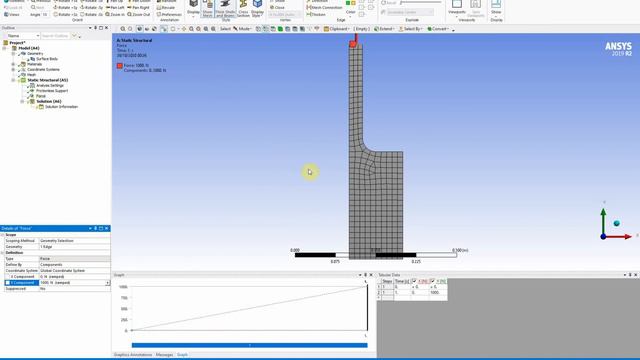The width and height of the screenshot is (640, 360).
Task: Open the Extend selection dropdown
Action: (384, 29)
